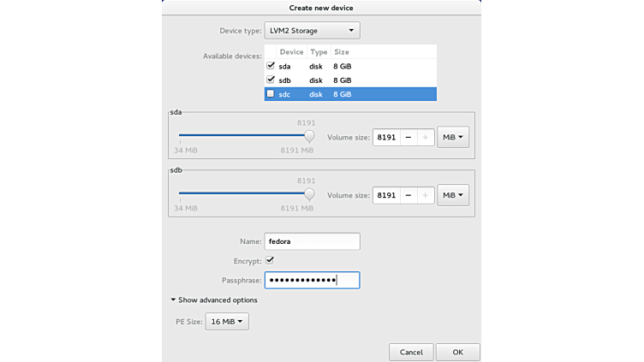Increase sda volume size with plus button
644x362 pixels.
tap(425, 137)
